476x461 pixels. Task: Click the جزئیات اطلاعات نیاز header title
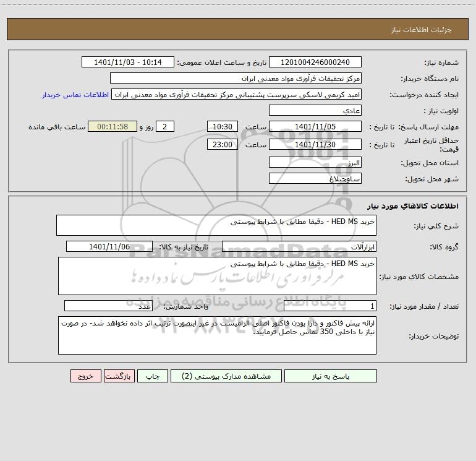[x=422, y=30]
